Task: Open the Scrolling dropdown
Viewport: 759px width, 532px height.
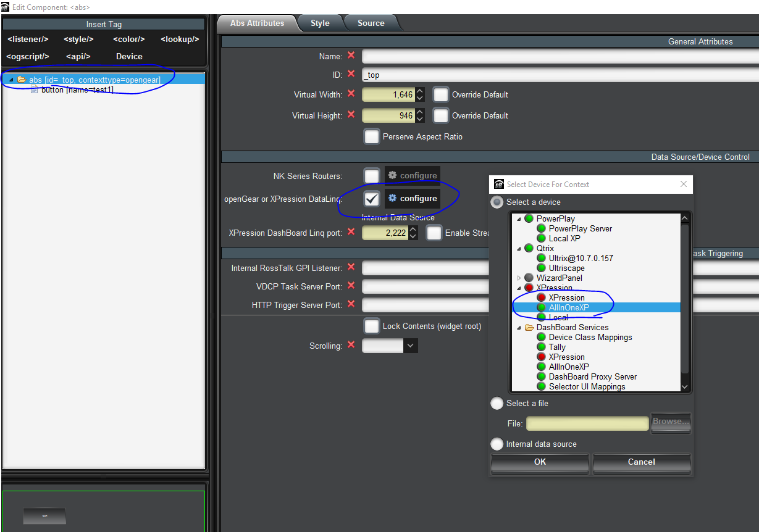Action: (x=411, y=346)
